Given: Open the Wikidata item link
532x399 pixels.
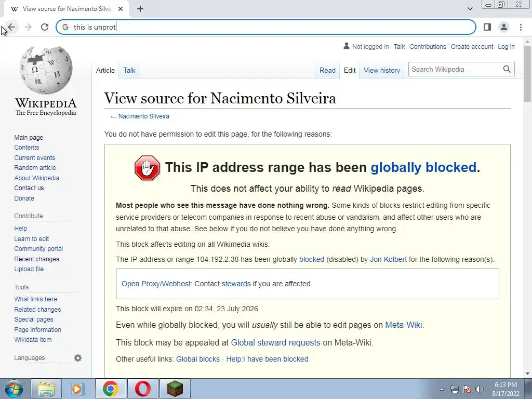Looking at the screenshot, I should coord(33,340).
